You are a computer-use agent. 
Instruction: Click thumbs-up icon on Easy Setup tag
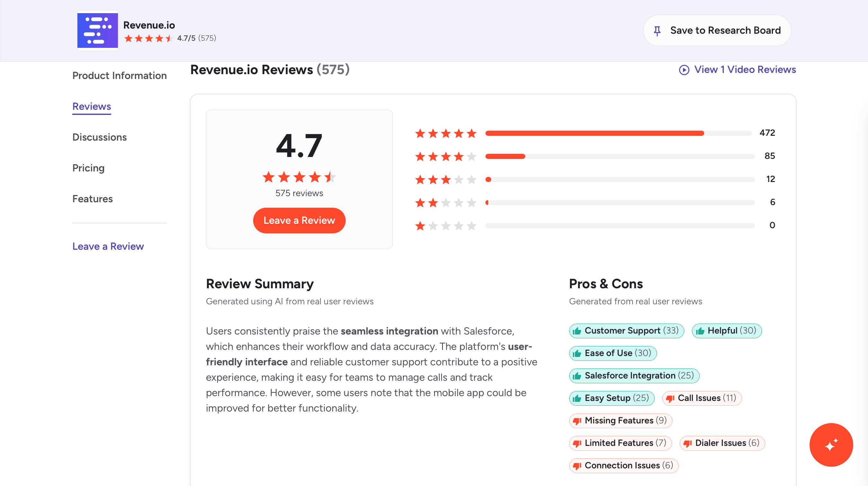pos(577,398)
